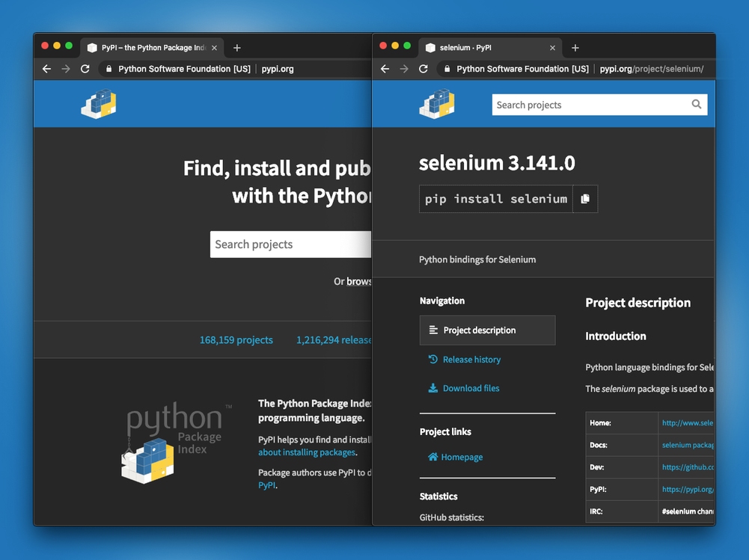Click the Download files arrow icon
The width and height of the screenshot is (749, 560).
click(x=432, y=387)
